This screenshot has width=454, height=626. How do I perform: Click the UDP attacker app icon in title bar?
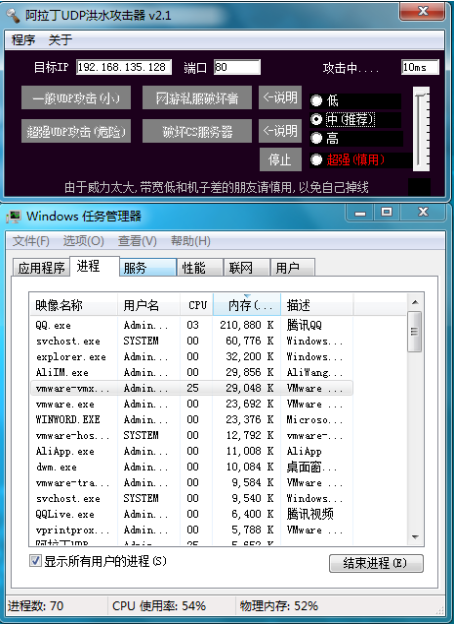(13, 16)
